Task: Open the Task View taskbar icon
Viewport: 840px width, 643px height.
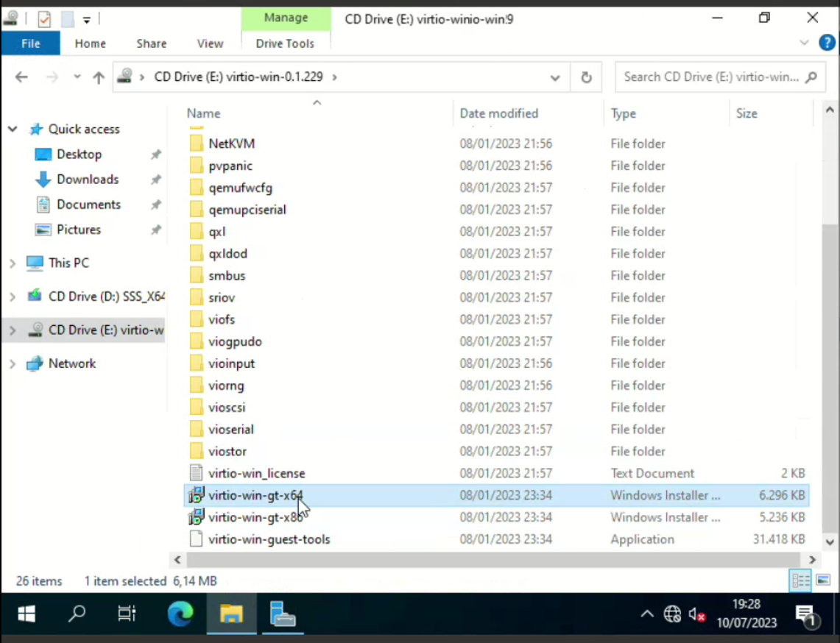Action: point(127,613)
